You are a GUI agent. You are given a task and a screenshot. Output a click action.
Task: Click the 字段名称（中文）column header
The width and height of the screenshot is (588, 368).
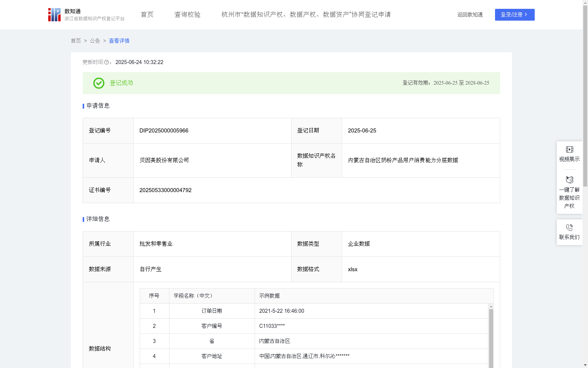[x=212, y=296]
